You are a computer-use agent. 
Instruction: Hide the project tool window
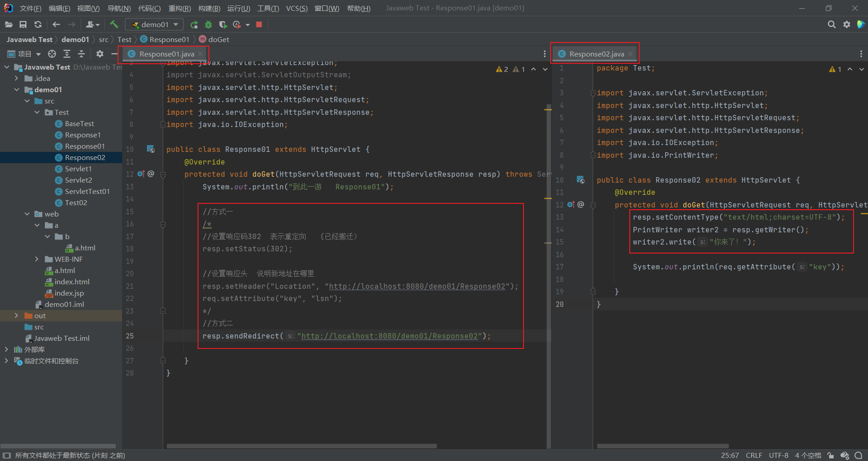click(114, 54)
